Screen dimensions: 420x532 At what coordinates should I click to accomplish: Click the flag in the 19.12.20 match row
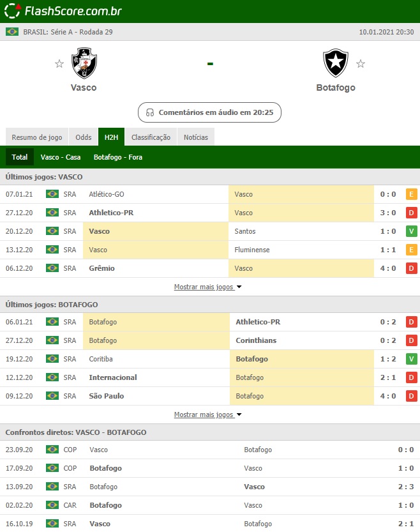(52, 358)
